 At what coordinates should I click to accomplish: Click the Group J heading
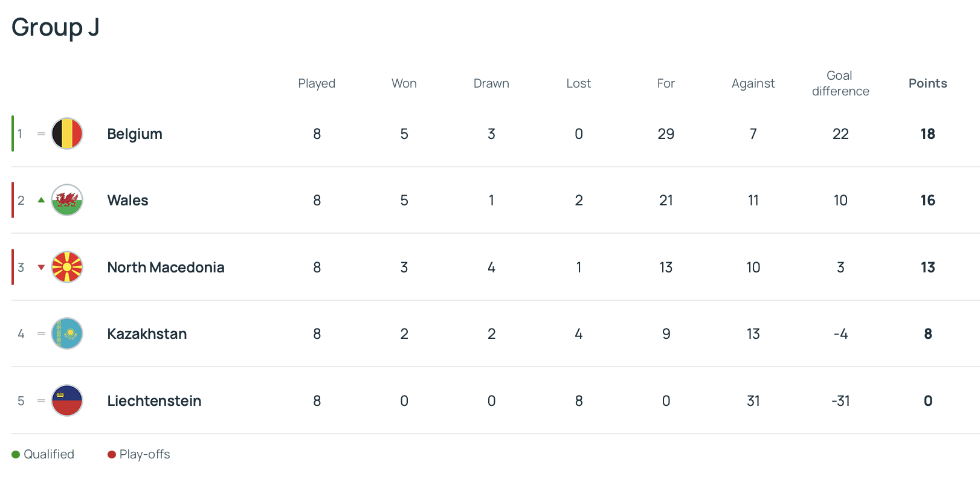56,27
